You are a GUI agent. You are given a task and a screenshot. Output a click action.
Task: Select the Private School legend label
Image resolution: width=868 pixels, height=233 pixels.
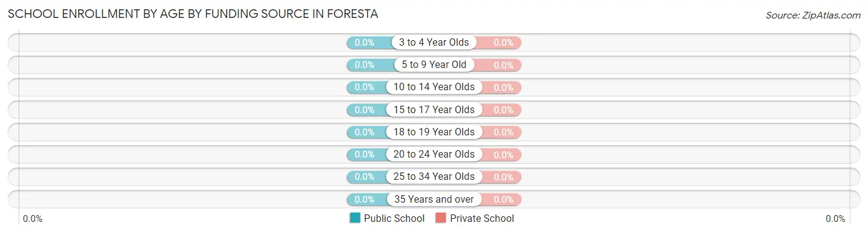pyautogui.click(x=482, y=218)
